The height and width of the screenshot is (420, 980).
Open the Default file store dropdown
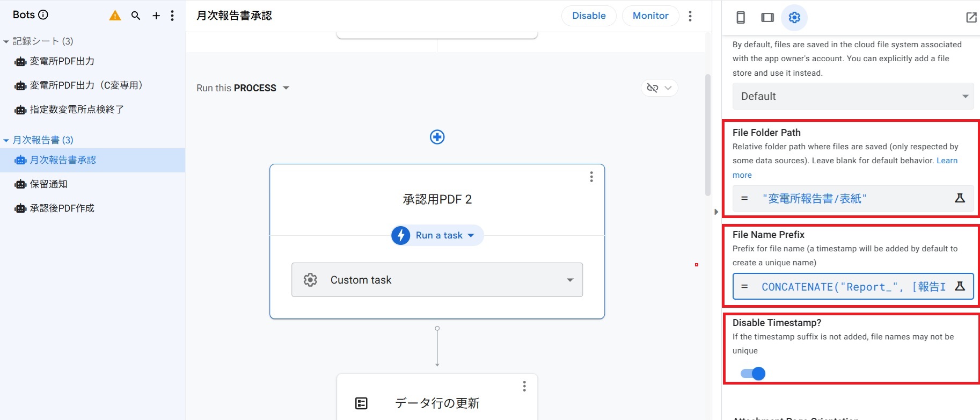click(853, 96)
